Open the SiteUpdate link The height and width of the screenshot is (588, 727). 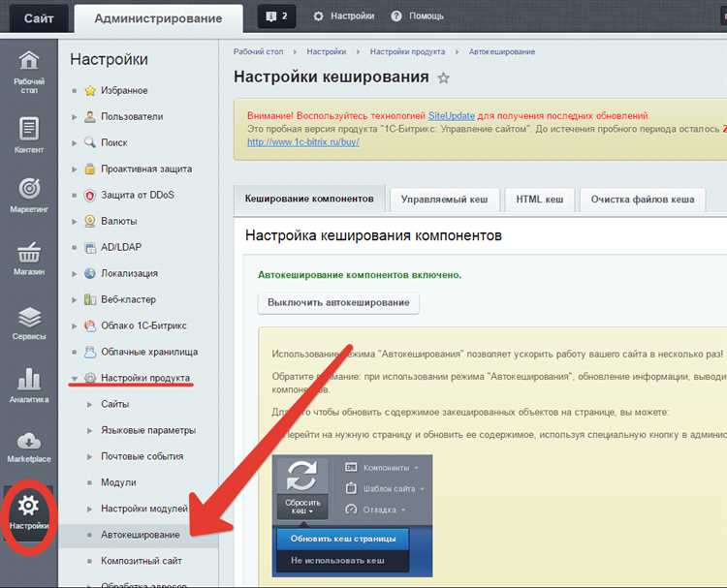coord(451,116)
